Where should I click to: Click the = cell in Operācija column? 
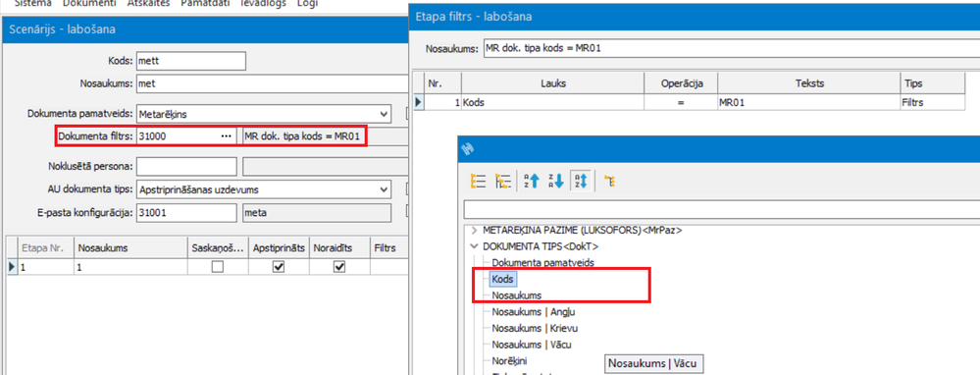point(681,102)
